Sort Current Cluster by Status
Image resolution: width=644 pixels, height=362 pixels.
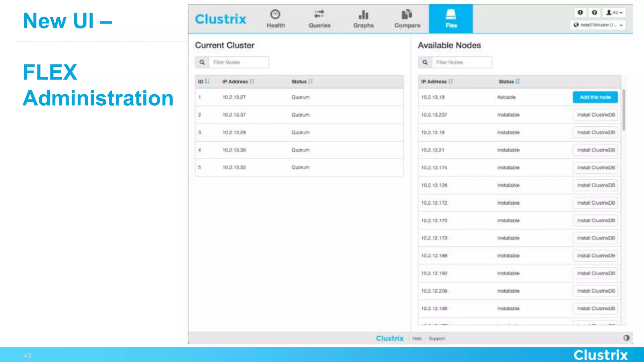(302, 81)
